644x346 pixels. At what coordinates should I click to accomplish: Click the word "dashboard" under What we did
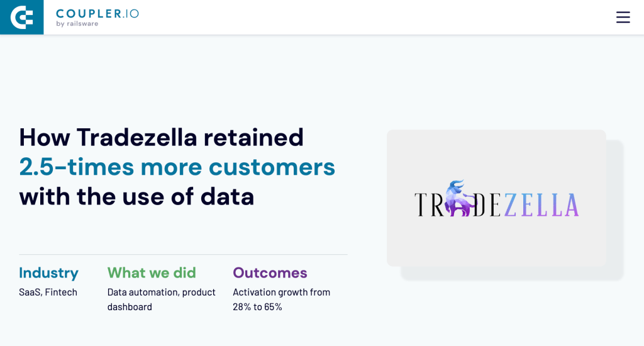130,307
